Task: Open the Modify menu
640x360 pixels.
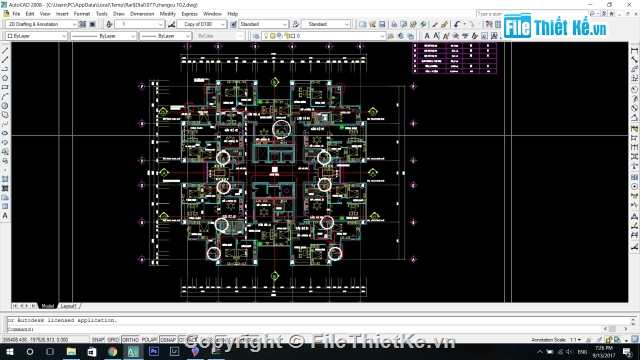Action: pyautogui.click(x=167, y=14)
